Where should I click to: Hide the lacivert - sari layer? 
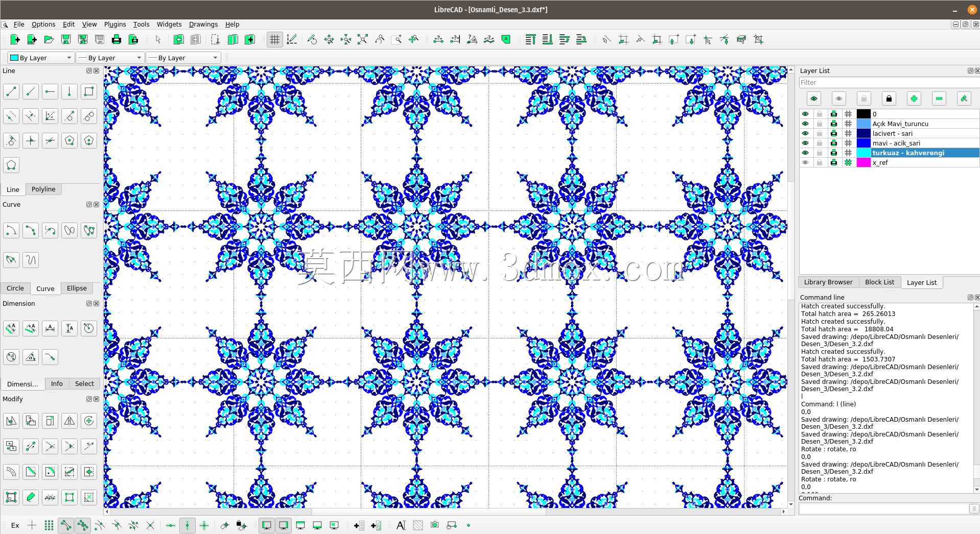[x=805, y=133]
